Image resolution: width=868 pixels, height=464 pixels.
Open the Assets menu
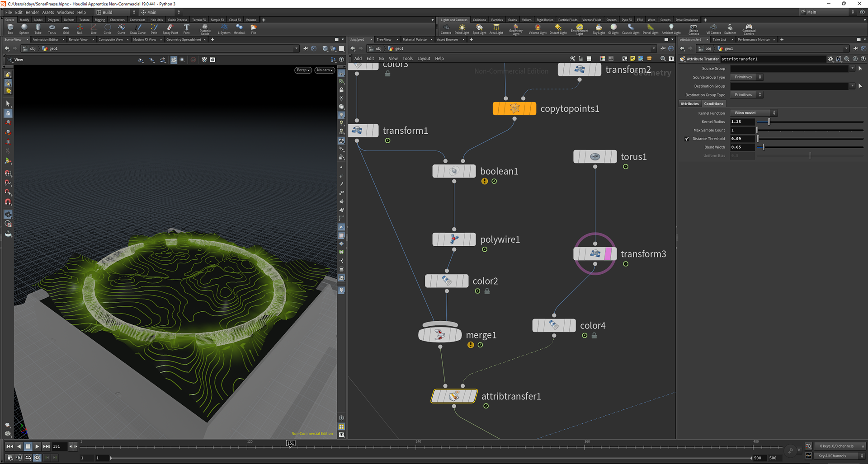click(48, 12)
